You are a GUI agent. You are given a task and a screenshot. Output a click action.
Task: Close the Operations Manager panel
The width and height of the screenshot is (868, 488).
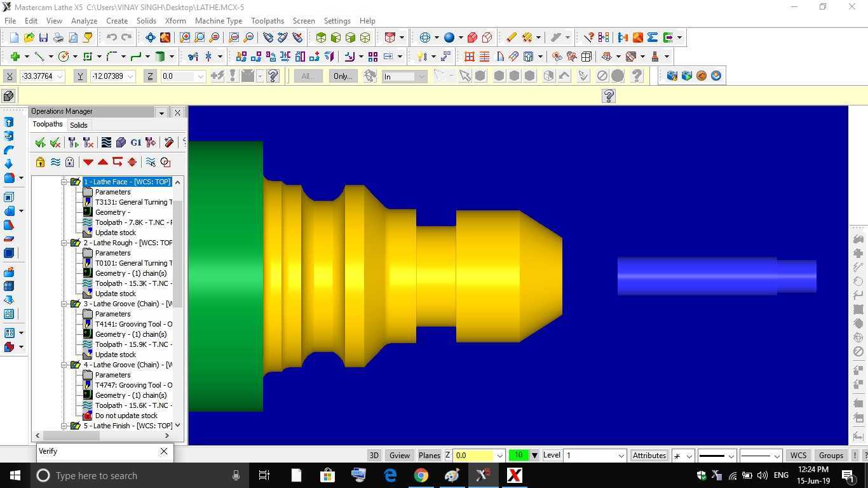[x=177, y=112]
